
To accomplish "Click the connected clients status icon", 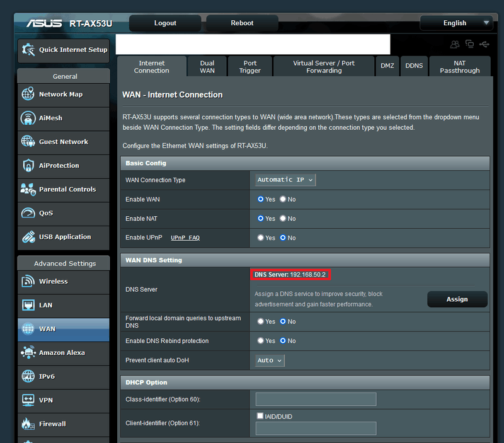I will [x=454, y=44].
